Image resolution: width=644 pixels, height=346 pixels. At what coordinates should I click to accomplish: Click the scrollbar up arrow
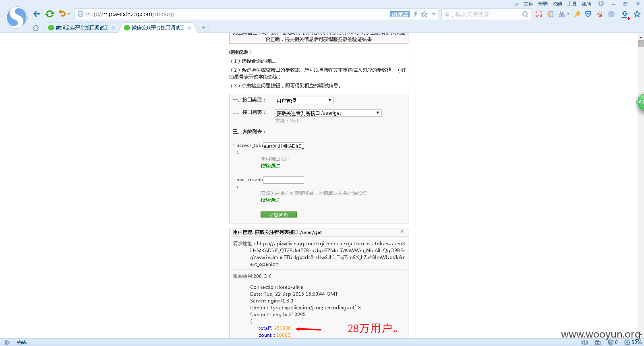click(x=641, y=37)
